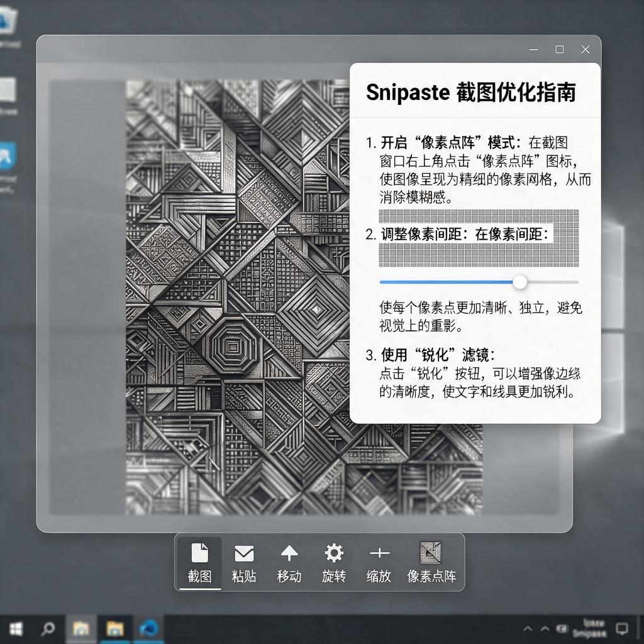Image resolution: width=644 pixels, height=644 pixels.
Task: Select the 缩放 zoom plus tool
Action: 379,563
